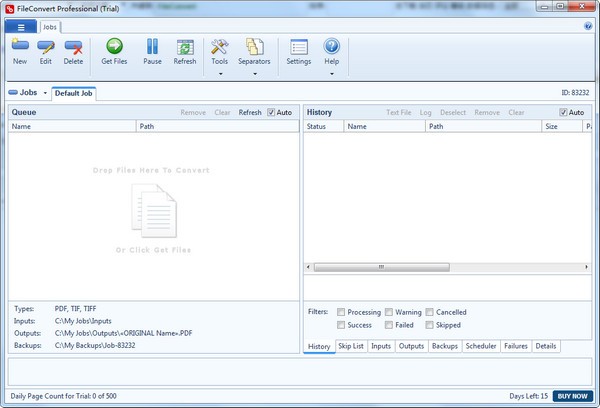Expand the Help dropdown arrow
The image size is (600, 408).
click(x=332, y=74)
